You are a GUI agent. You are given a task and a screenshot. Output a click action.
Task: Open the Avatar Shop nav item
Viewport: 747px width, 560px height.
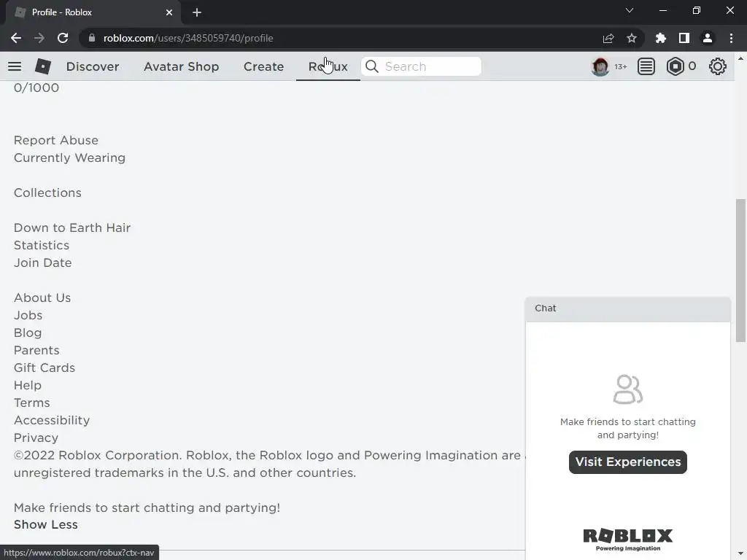point(182,66)
